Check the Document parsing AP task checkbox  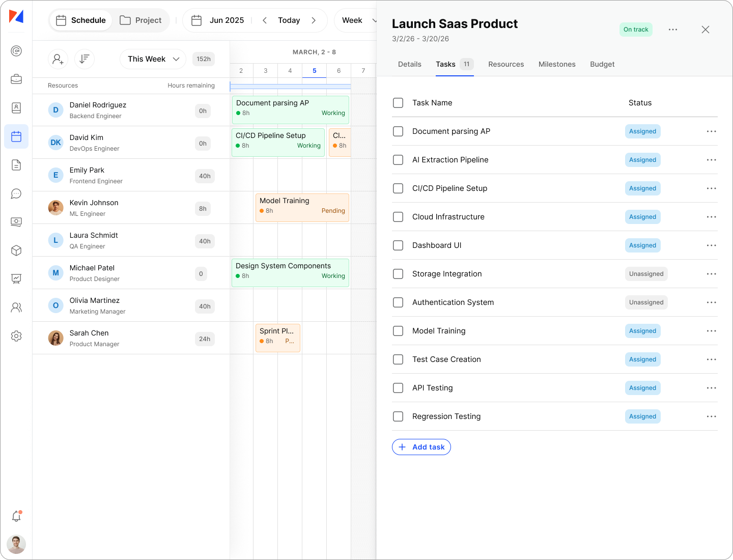click(x=398, y=131)
